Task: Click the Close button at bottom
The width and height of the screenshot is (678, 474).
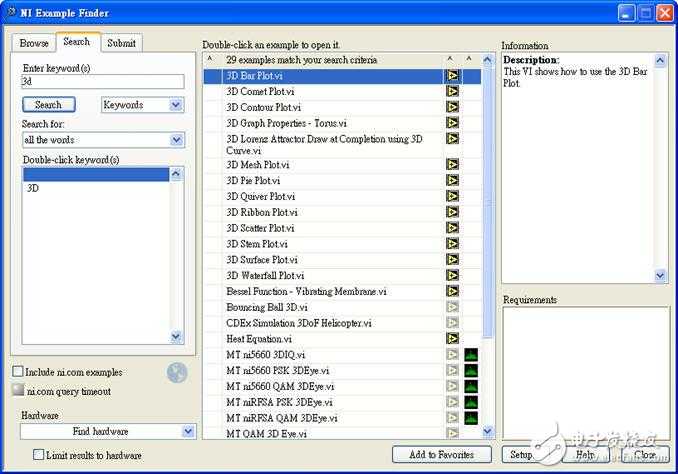Action: click(645, 455)
